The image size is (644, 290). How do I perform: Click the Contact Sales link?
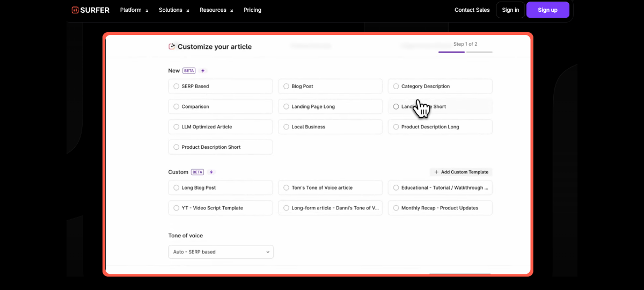tap(472, 10)
